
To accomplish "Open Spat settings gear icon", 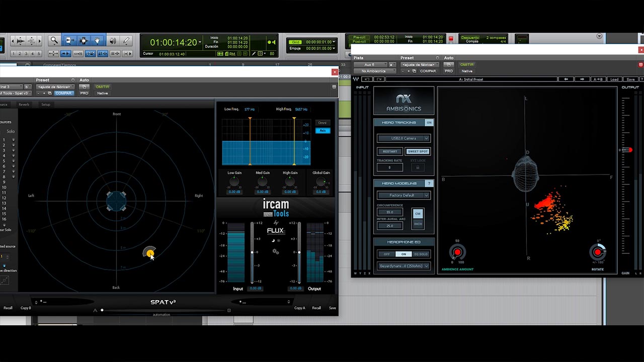I will (x=276, y=251).
